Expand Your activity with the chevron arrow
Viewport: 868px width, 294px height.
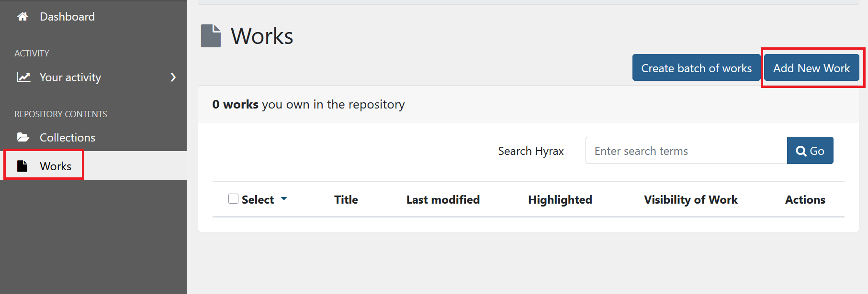(x=173, y=77)
